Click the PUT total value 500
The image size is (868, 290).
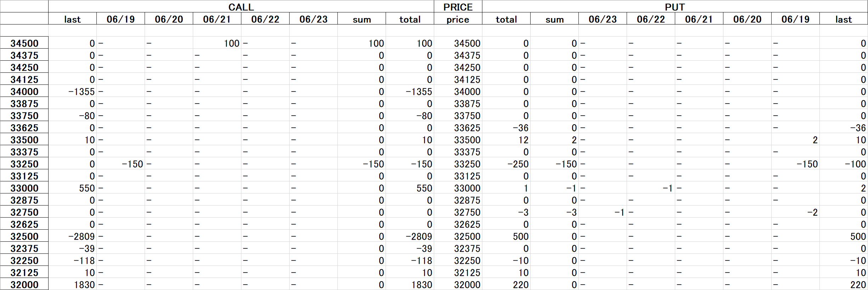tap(506, 236)
